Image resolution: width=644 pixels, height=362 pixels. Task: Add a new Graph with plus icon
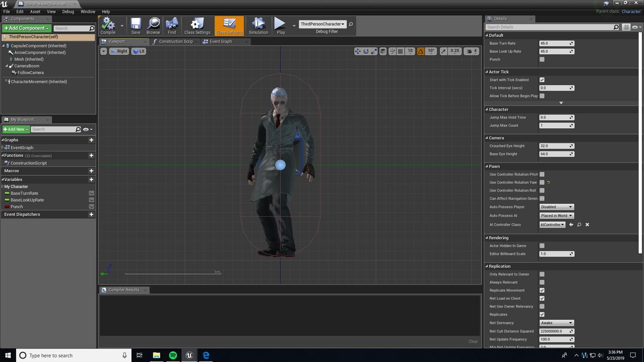[91, 140]
